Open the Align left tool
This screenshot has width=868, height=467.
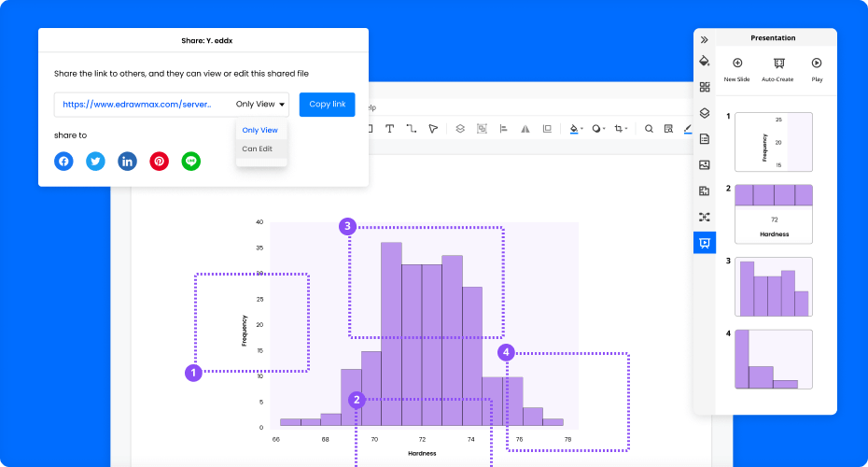tap(503, 129)
